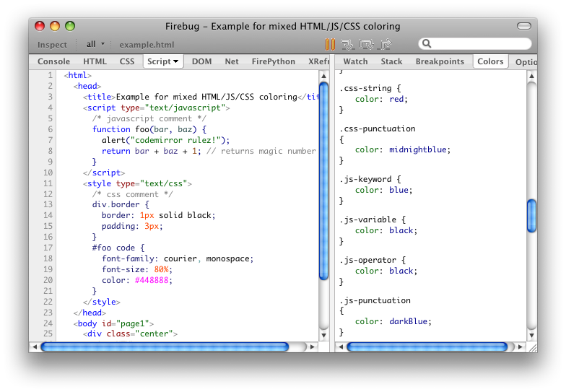The height and width of the screenshot is (392, 566).
Task: Click the 'red' color value
Action: (396, 99)
